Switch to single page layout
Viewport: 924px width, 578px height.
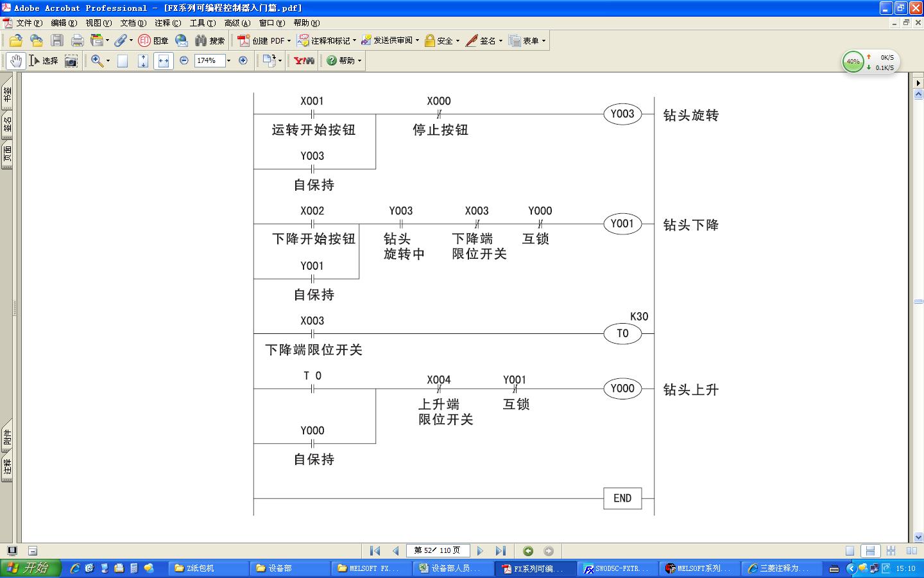(x=850, y=550)
